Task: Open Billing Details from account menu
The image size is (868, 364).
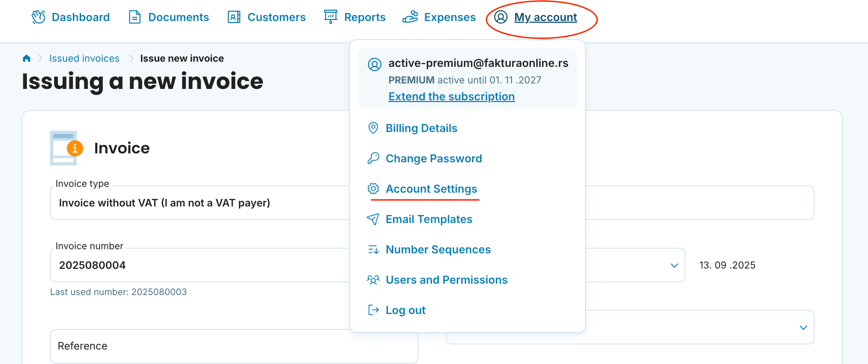Action: click(x=421, y=128)
